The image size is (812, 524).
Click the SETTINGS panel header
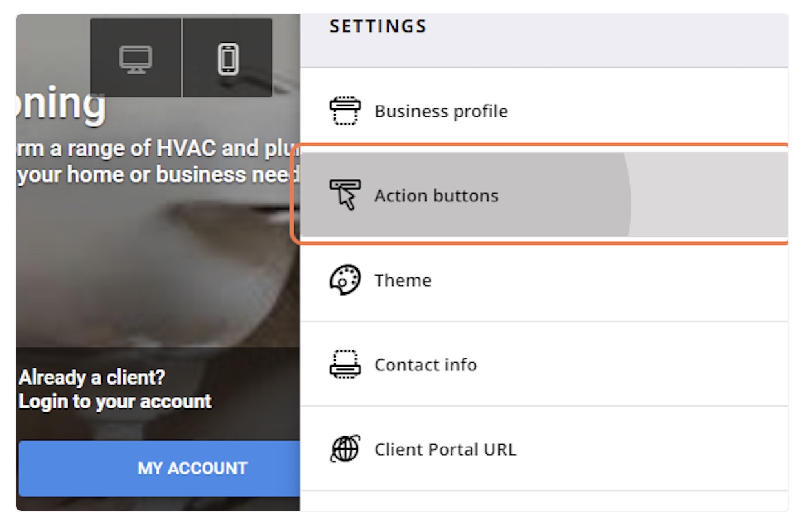(378, 27)
